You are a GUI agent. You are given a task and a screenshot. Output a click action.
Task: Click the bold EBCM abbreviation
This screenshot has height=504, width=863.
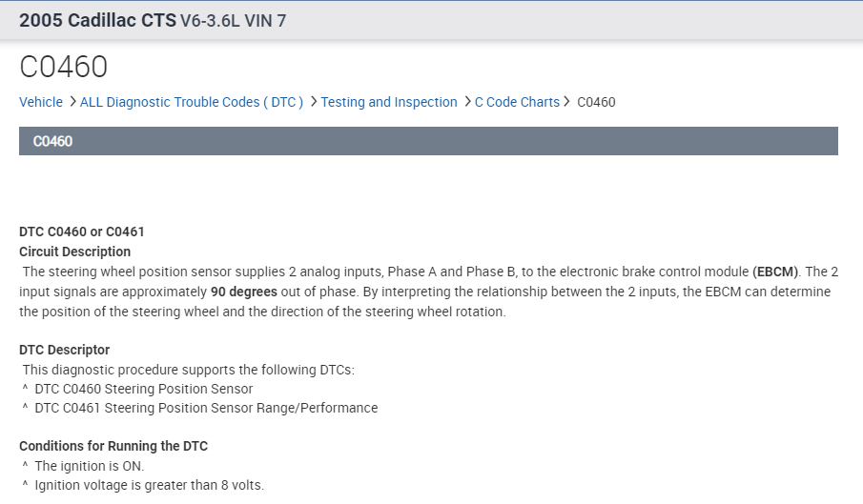776,272
